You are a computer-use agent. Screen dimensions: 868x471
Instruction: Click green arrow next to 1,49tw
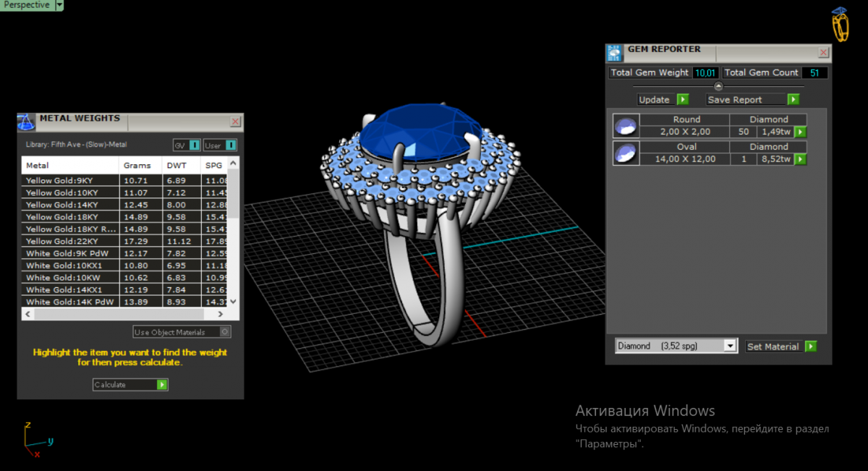pyautogui.click(x=800, y=132)
